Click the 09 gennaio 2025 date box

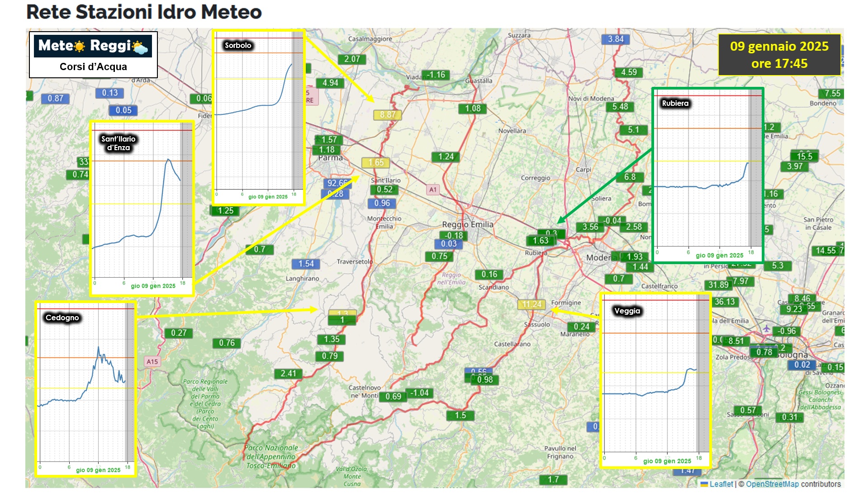779,55
